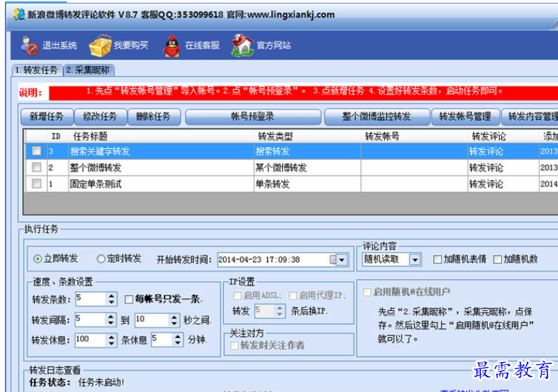Screen dimensions: 558x392
Task: Click the 单条转发 type cell
Action: point(307,183)
